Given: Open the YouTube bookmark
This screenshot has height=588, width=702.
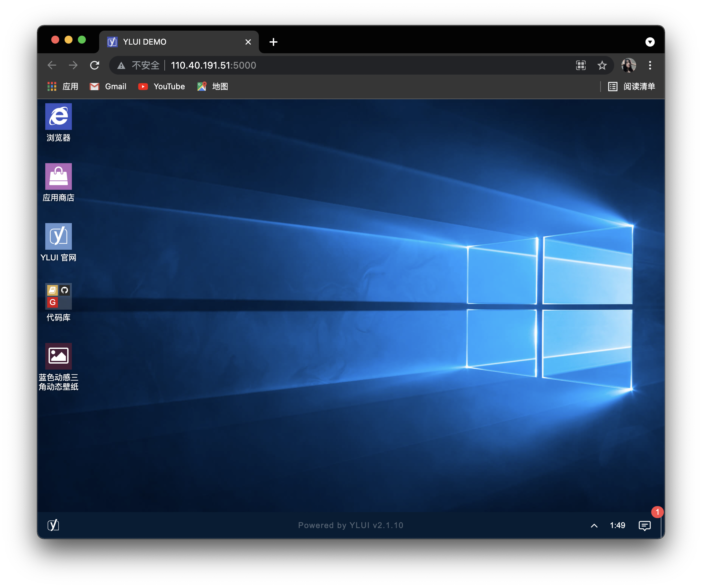Looking at the screenshot, I should pyautogui.click(x=162, y=87).
